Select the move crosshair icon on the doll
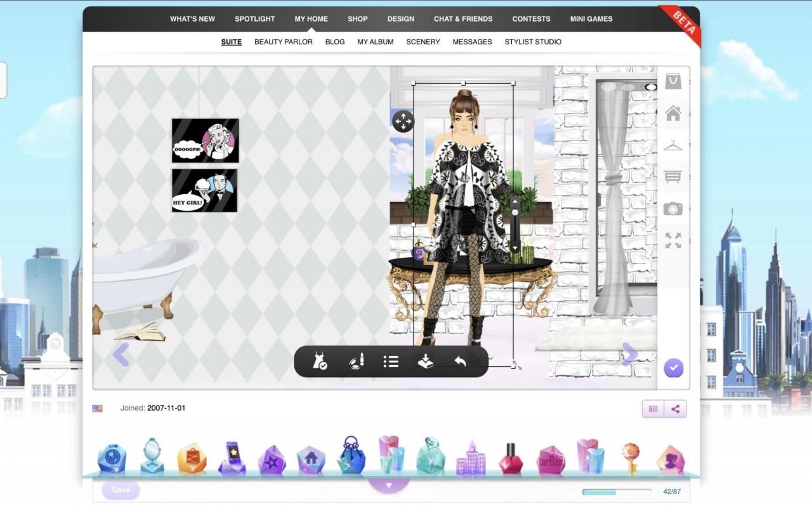Viewport: 812px width, 506px height. [403, 121]
